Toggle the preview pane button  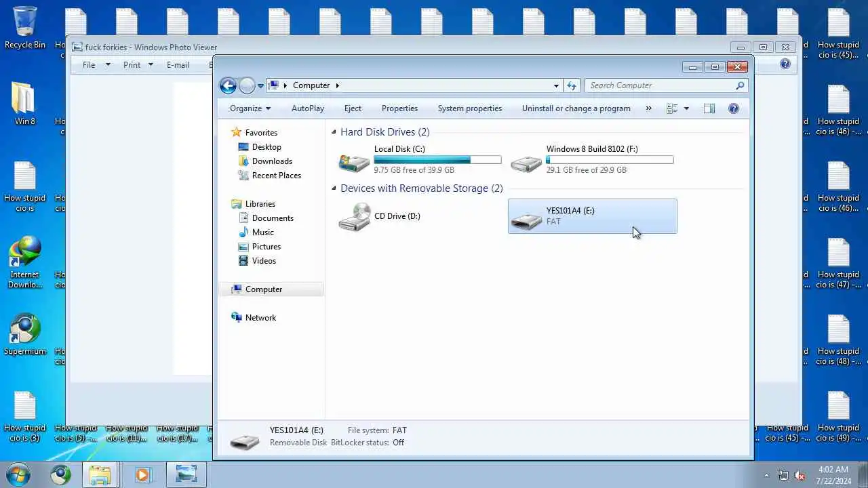pos(709,108)
